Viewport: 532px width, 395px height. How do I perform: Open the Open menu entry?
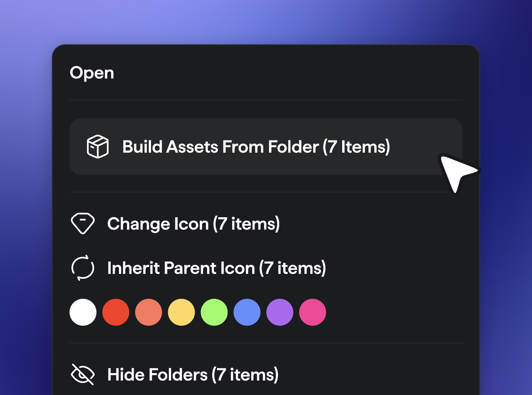[x=92, y=73]
